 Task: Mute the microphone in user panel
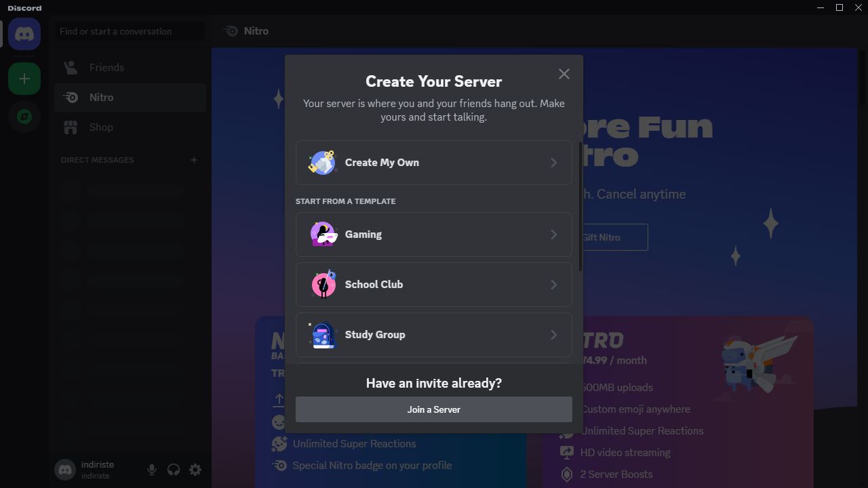point(152,470)
